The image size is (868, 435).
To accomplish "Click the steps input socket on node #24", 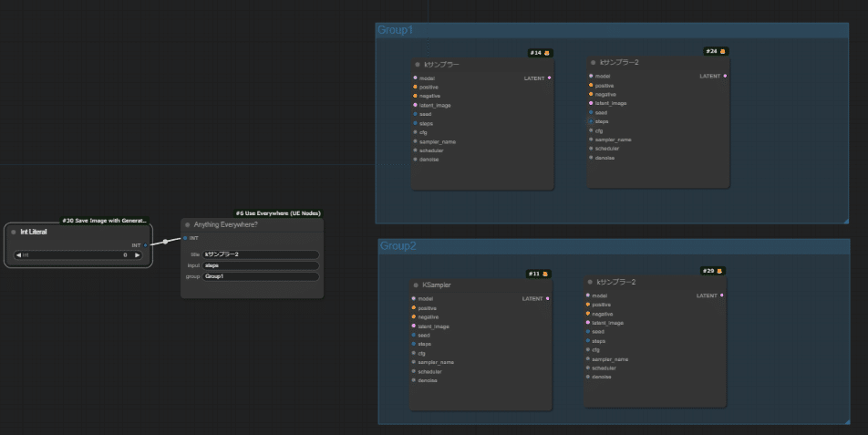I will click(x=591, y=121).
